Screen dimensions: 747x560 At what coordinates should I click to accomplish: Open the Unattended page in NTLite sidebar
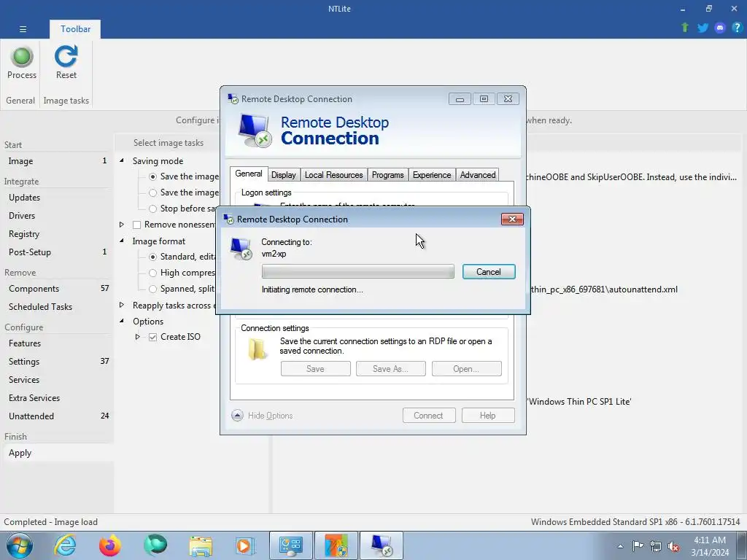57,416
